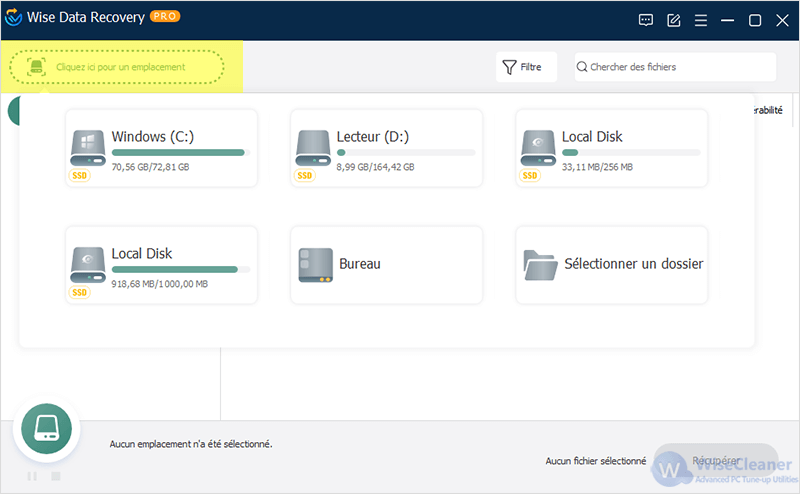Close the Wise Data Recovery window
Viewport: 800px width, 494px height.
pyautogui.click(x=782, y=20)
